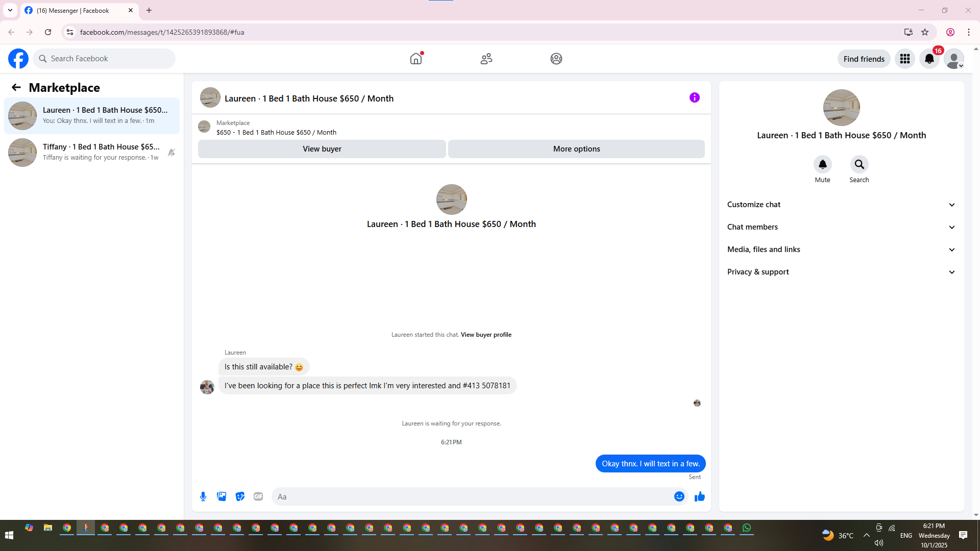Image resolution: width=980 pixels, height=551 pixels.
Task: Click the 'Is this still available?' message
Action: tap(264, 367)
